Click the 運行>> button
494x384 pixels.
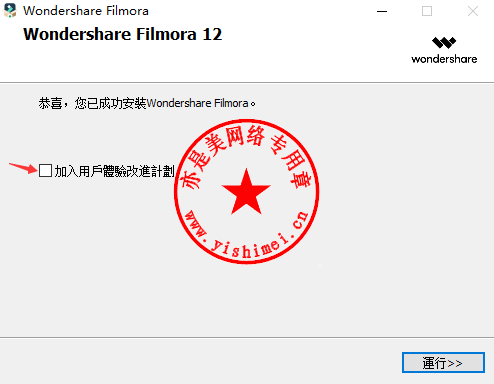pyautogui.click(x=443, y=362)
